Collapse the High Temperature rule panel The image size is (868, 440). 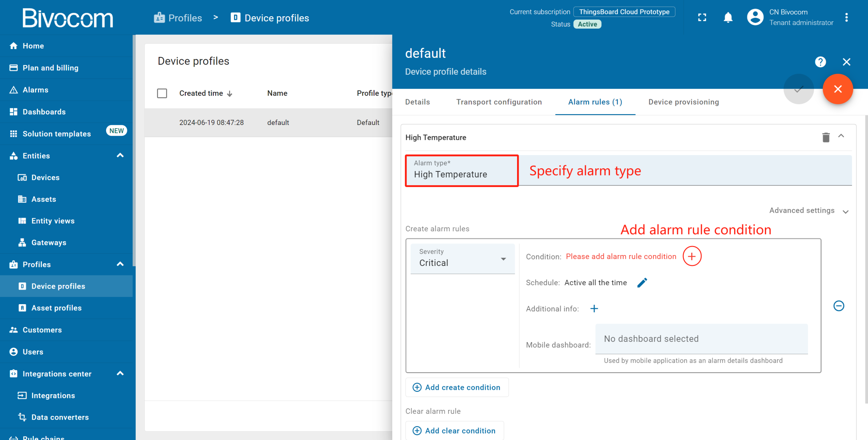click(841, 136)
